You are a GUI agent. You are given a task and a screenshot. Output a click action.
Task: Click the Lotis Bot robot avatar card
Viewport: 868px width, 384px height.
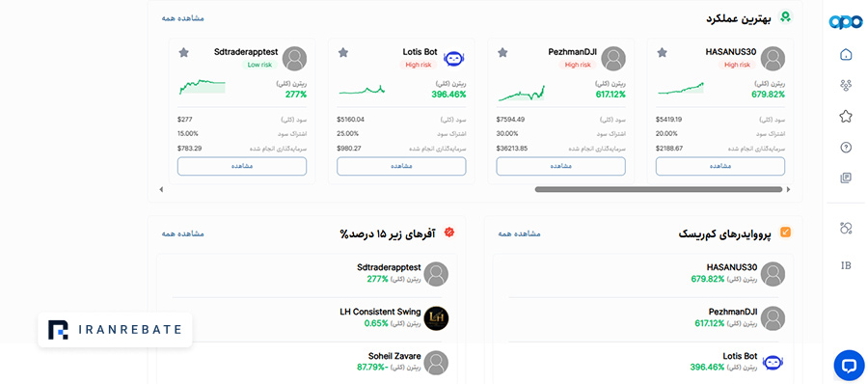point(454,58)
